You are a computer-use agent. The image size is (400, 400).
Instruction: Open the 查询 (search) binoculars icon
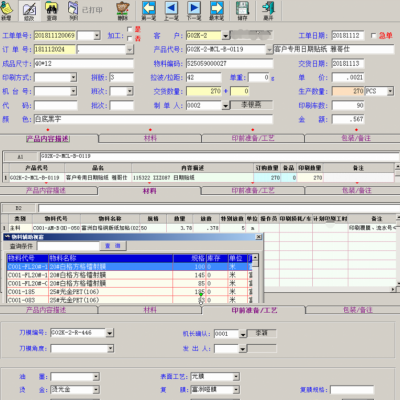[x=51, y=11]
